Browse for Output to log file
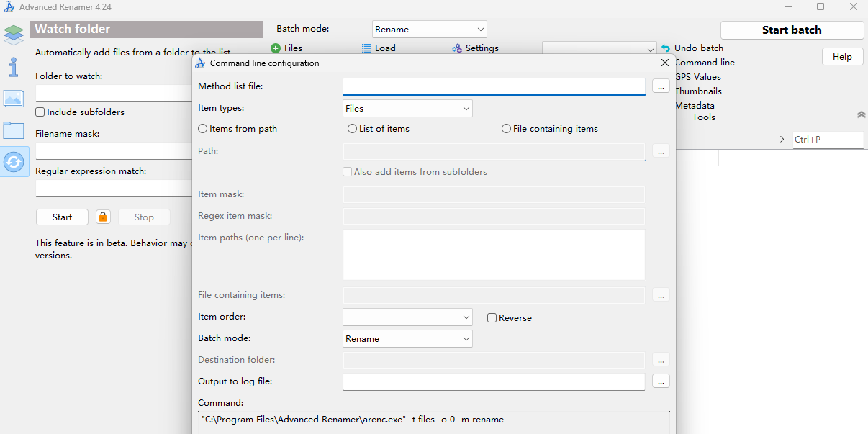 661,381
